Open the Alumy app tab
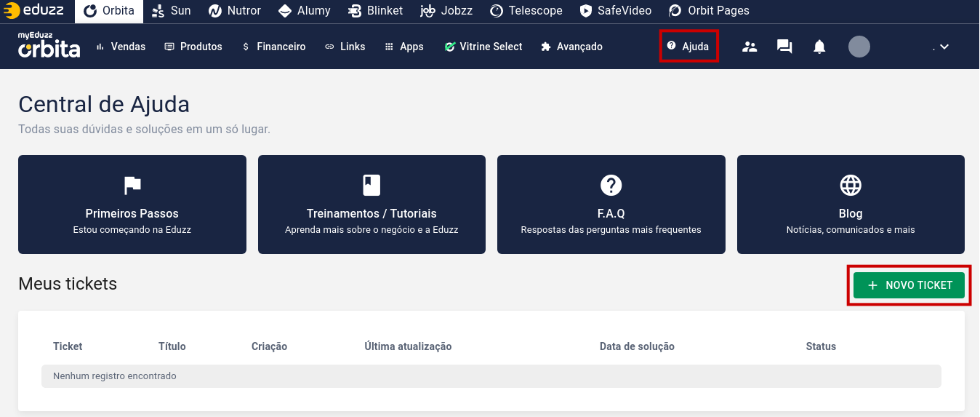 tap(304, 11)
